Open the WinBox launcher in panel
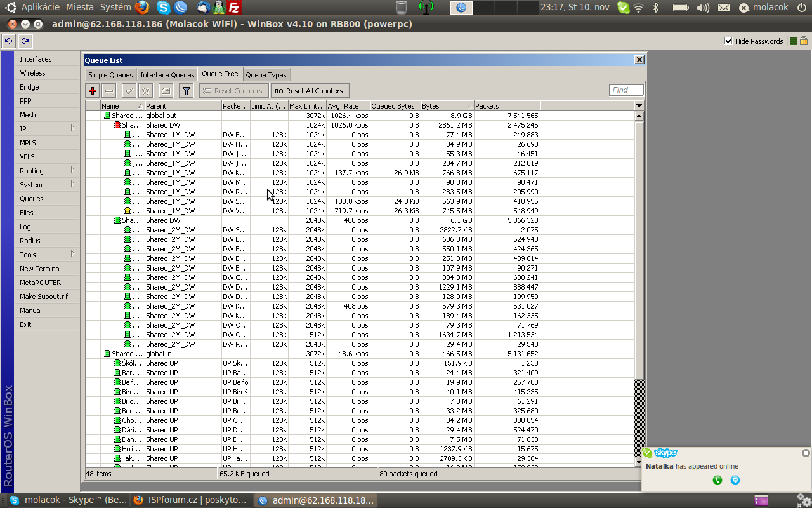 [180, 8]
